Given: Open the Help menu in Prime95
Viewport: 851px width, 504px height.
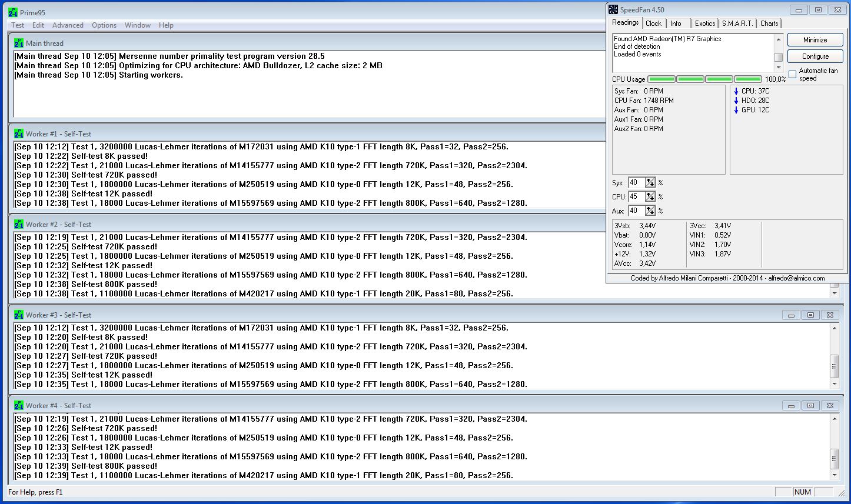Looking at the screenshot, I should (x=167, y=25).
